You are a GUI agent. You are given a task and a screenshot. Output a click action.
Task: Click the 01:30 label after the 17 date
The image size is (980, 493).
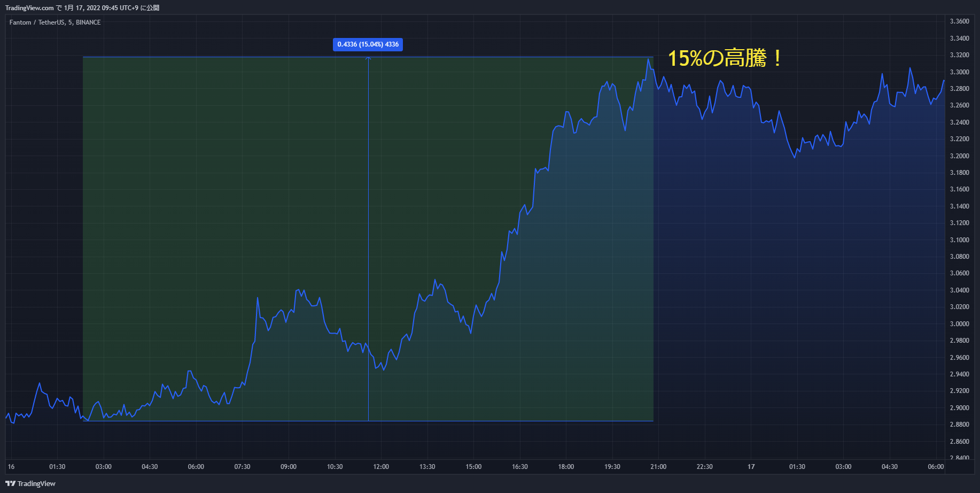[x=797, y=467]
